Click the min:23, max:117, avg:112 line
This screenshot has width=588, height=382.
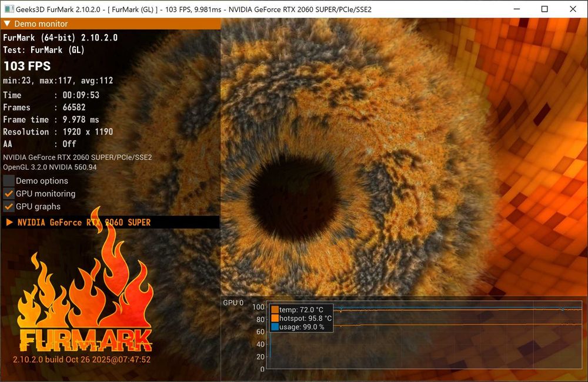(58, 81)
